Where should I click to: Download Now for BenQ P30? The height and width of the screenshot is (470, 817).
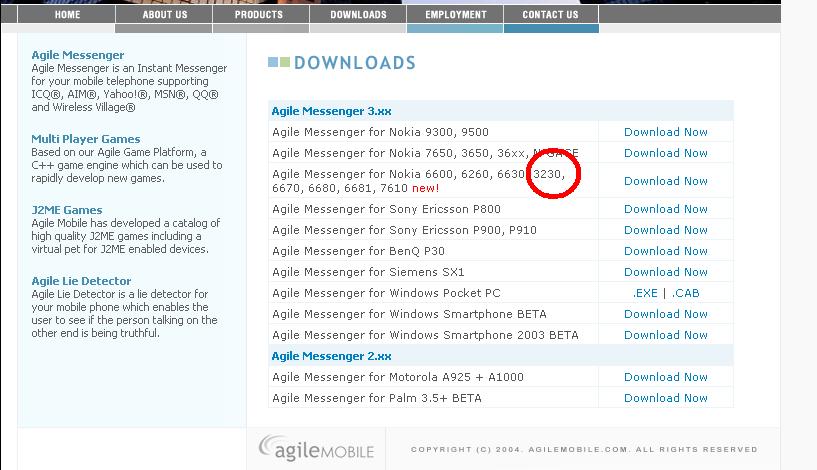(x=665, y=251)
